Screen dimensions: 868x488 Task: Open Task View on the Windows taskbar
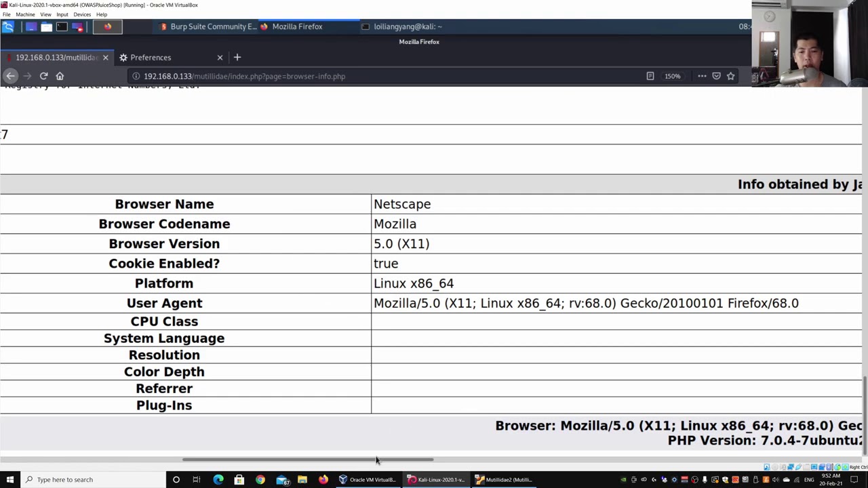click(197, 480)
